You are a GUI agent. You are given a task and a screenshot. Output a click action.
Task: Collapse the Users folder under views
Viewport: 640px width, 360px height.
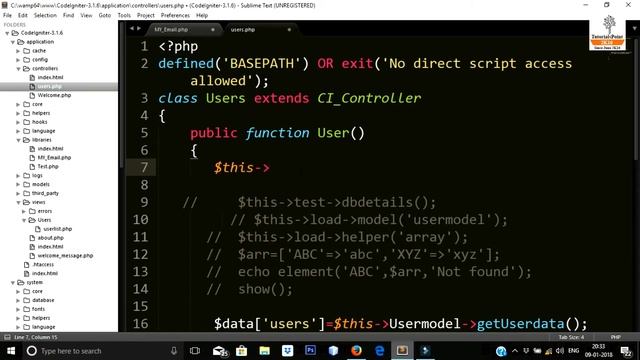[24, 220]
